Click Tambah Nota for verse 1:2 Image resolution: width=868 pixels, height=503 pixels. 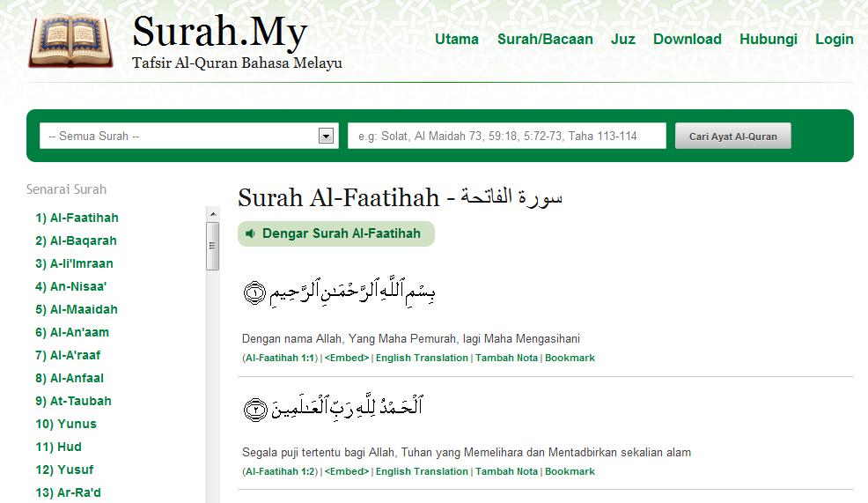point(506,471)
